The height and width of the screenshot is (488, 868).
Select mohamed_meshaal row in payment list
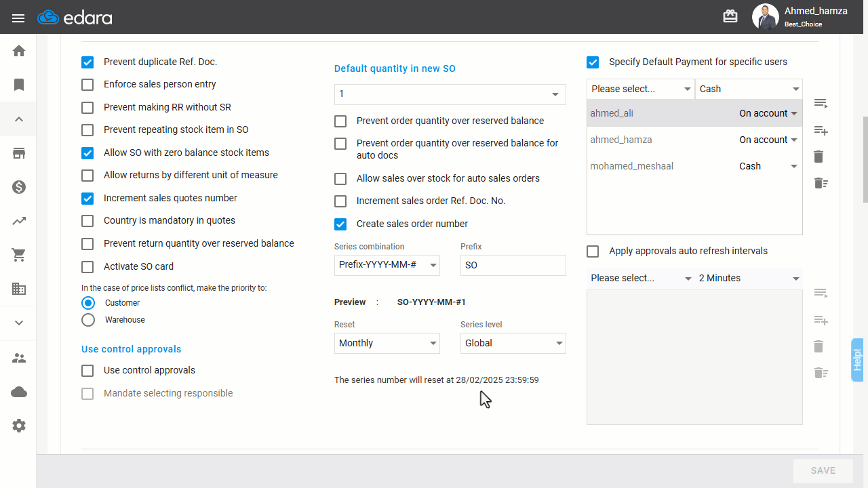pos(694,166)
